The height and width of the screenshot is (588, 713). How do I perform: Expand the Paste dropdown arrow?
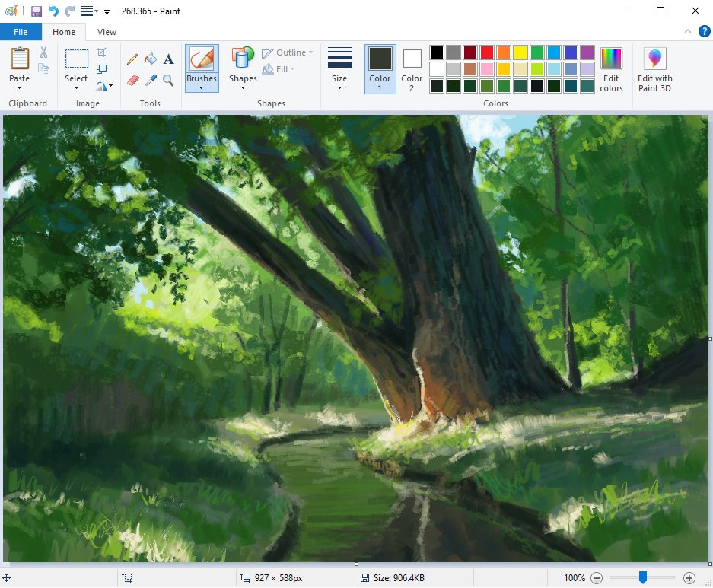[19, 87]
